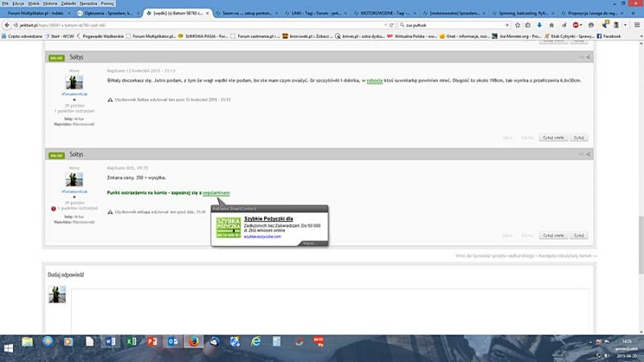Click the share icon on the first post

(588, 57)
